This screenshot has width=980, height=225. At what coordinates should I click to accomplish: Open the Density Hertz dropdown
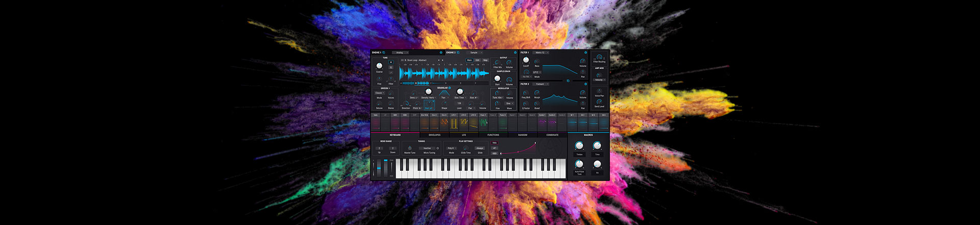tap(428, 98)
